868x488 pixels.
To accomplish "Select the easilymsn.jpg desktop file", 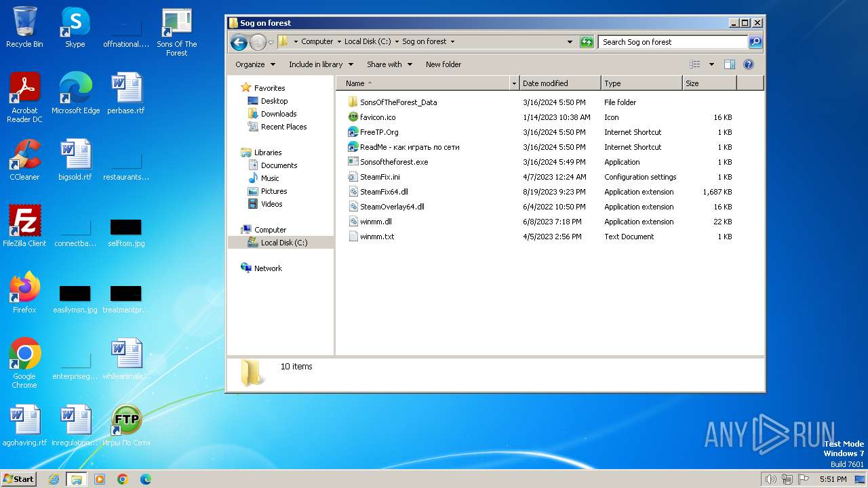I will 75,298.
